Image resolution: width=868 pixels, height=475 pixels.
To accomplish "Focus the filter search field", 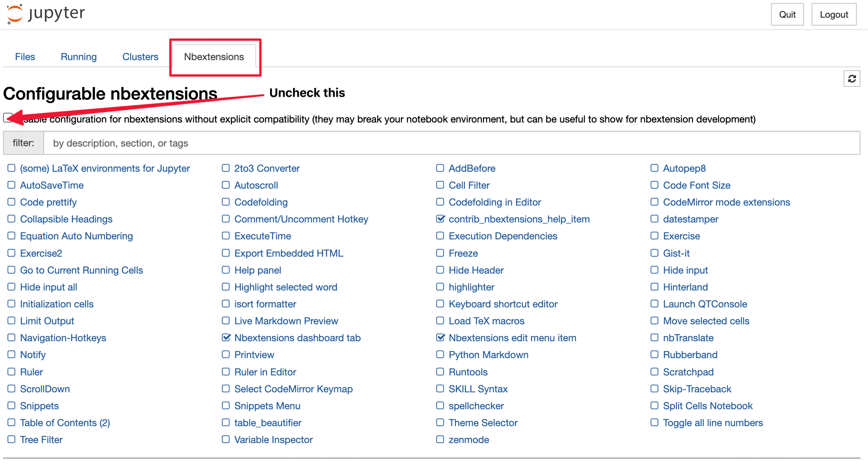I will (452, 143).
